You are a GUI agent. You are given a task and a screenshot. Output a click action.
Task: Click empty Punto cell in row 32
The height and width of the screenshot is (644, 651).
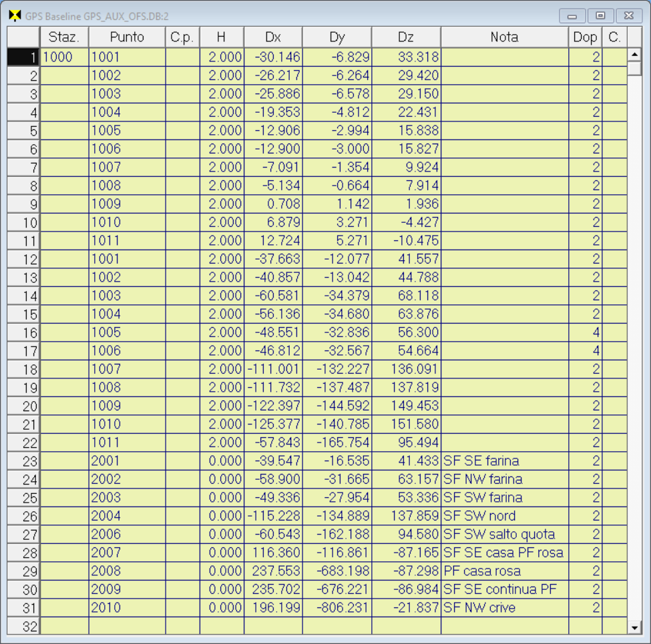pos(127,626)
